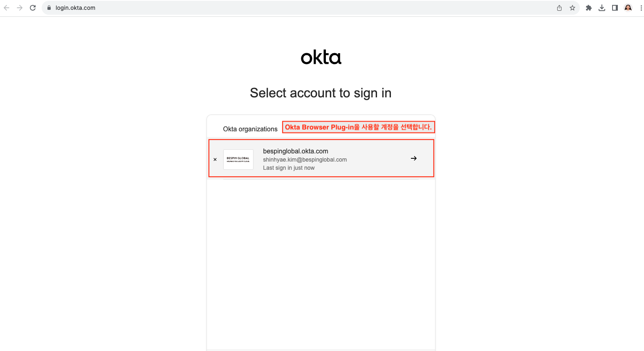Open the Chrome three-dot menu
Viewport: 644px width, 351px height.
pyautogui.click(x=641, y=8)
